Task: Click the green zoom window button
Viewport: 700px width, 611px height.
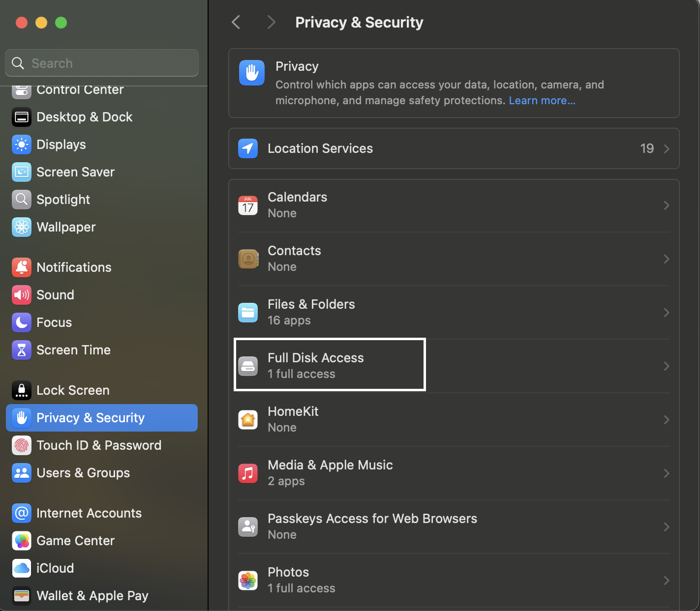Action: tap(61, 23)
